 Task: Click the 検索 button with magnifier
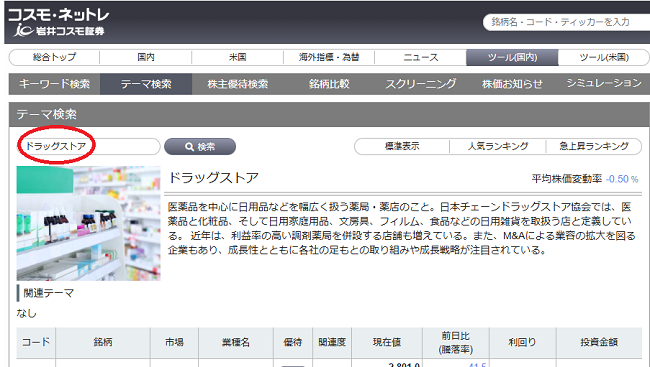pos(200,146)
